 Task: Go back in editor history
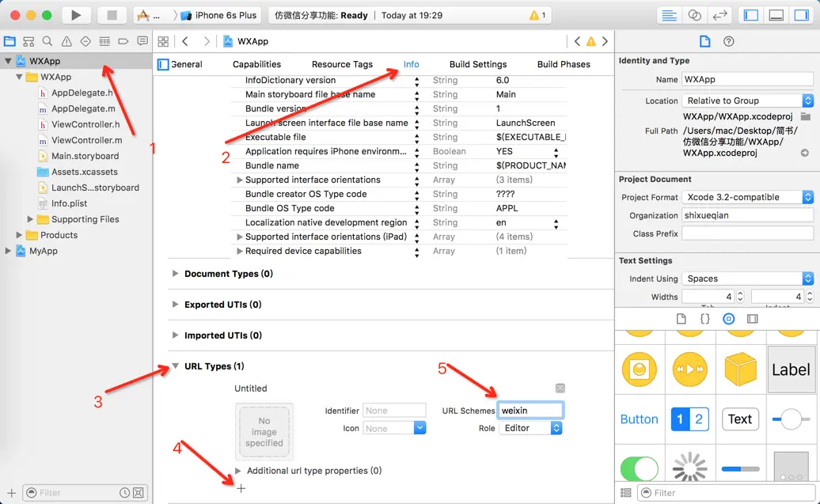pos(185,41)
